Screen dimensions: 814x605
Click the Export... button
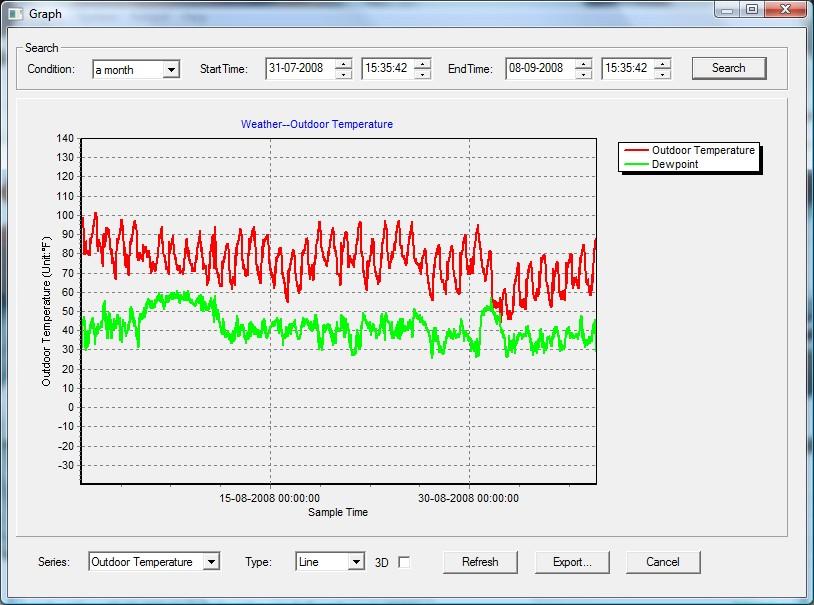[x=572, y=562]
